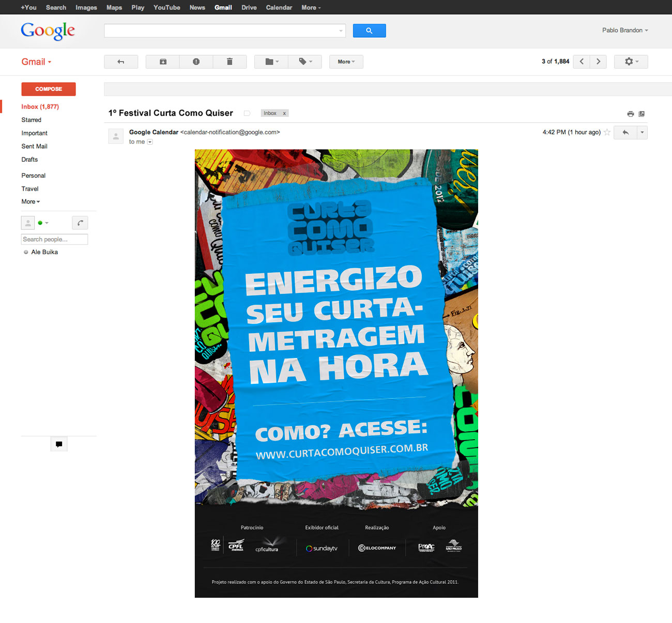Click the email subject '1º Festival Curta Como Quiser'
Screen dimensions: 672x623
[171, 113]
